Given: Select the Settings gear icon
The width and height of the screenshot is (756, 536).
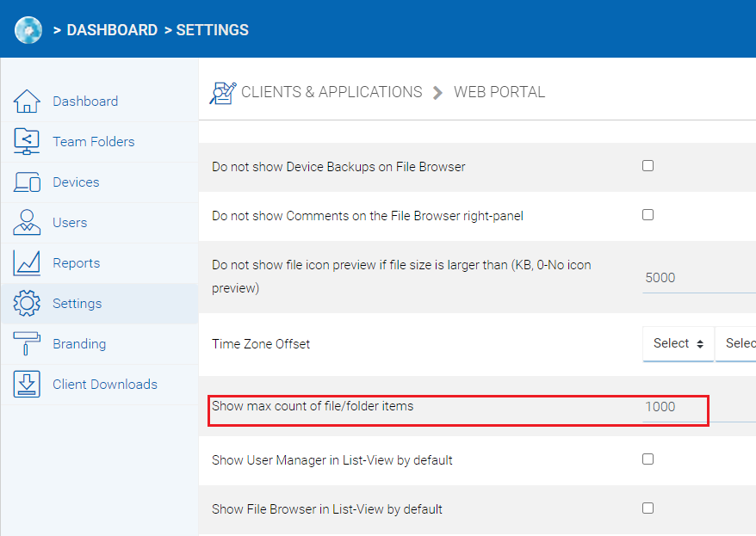Looking at the screenshot, I should pyautogui.click(x=27, y=304).
